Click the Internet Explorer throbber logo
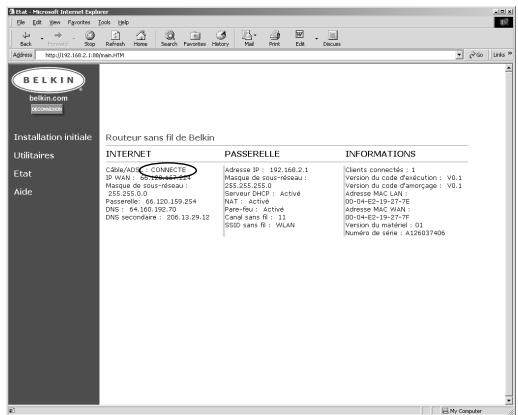Image resolution: width=518 pixels, height=415 pixels. [x=504, y=22]
